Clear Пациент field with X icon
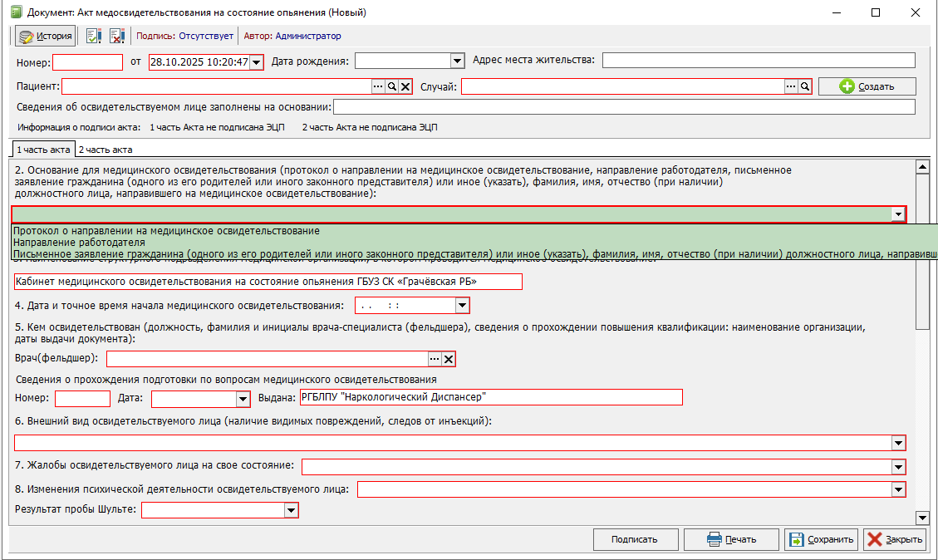 405,86
